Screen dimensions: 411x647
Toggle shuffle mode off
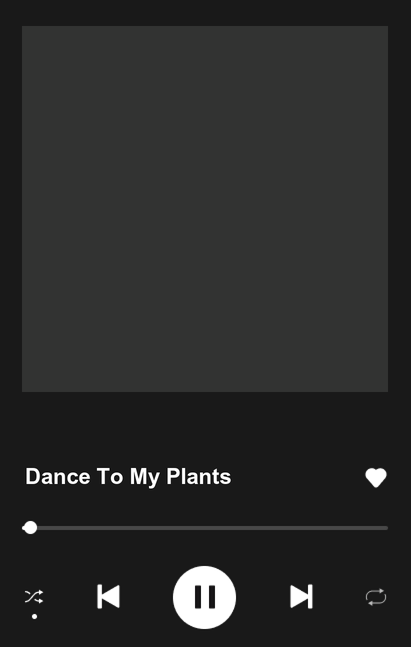34,597
